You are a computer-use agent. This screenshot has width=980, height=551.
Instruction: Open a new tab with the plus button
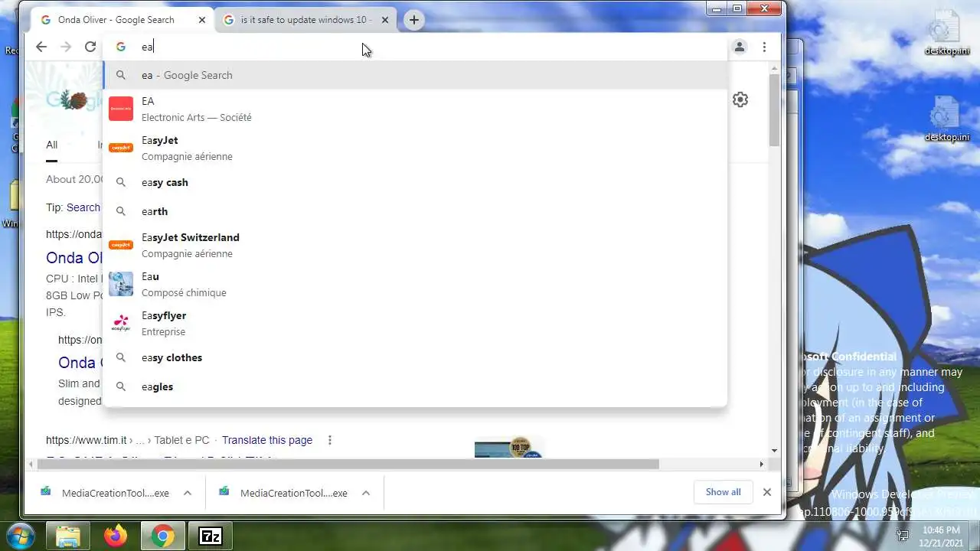click(x=413, y=20)
